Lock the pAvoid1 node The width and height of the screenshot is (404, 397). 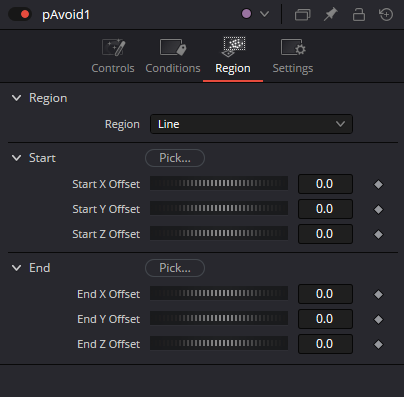point(359,14)
